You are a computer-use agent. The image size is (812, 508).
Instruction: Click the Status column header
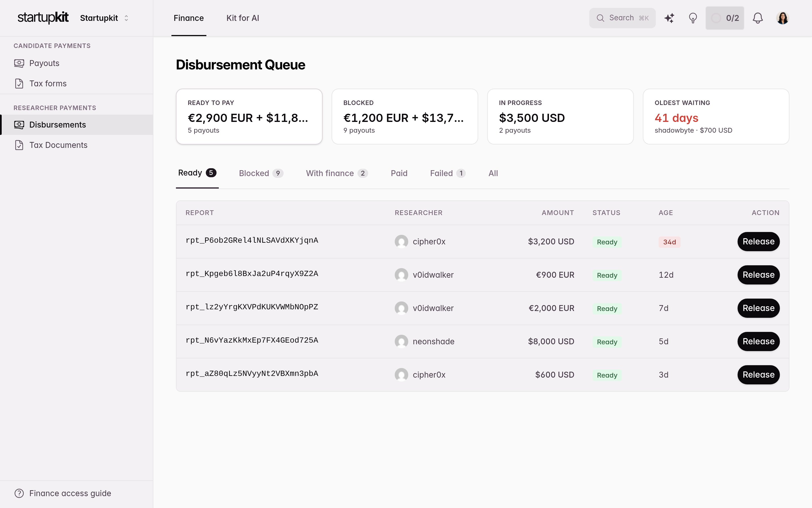(x=606, y=213)
